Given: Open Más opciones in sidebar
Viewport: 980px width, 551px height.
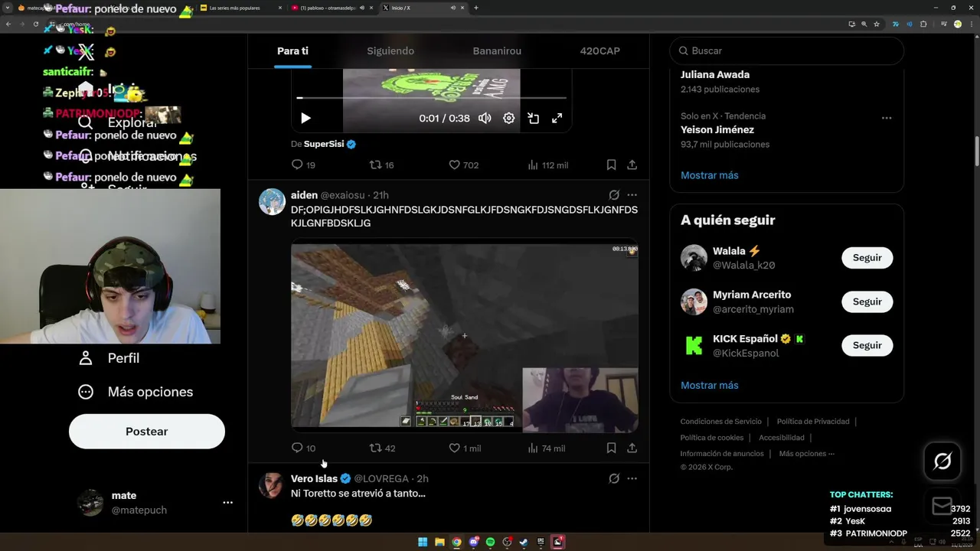Looking at the screenshot, I should coord(136,392).
